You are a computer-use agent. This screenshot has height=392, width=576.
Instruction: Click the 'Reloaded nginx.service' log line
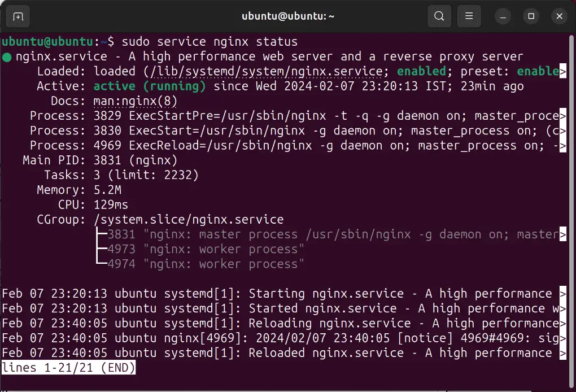[x=284, y=352]
